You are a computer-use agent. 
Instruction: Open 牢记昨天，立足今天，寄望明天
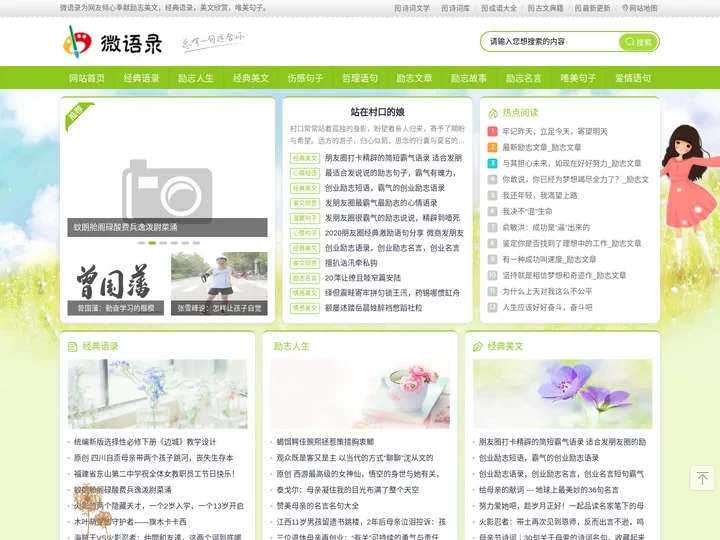tap(555, 131)
